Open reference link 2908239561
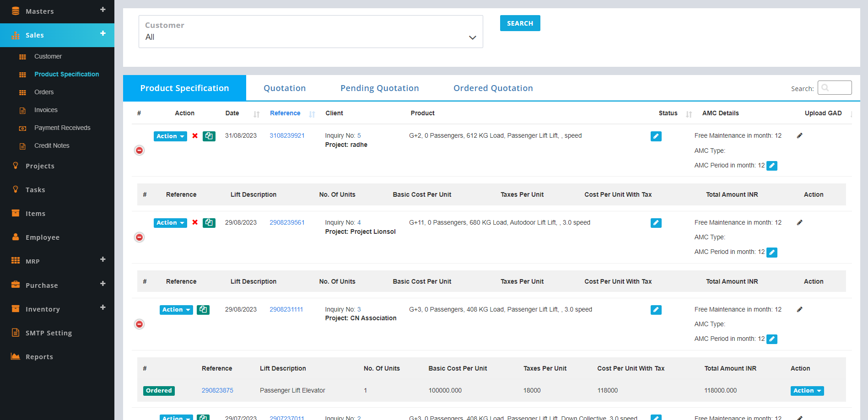This screenshot has width=868, height=420. [287, 222]
